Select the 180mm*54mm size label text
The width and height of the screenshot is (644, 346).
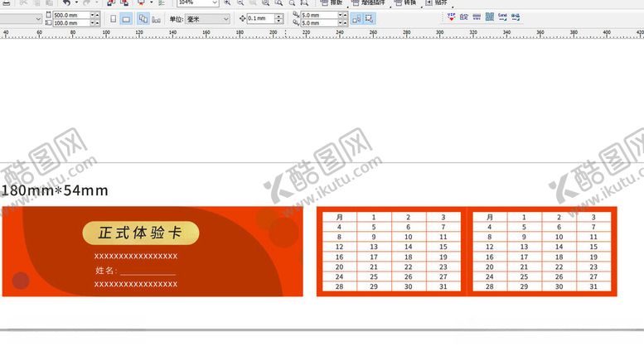[x=55, y=190]
